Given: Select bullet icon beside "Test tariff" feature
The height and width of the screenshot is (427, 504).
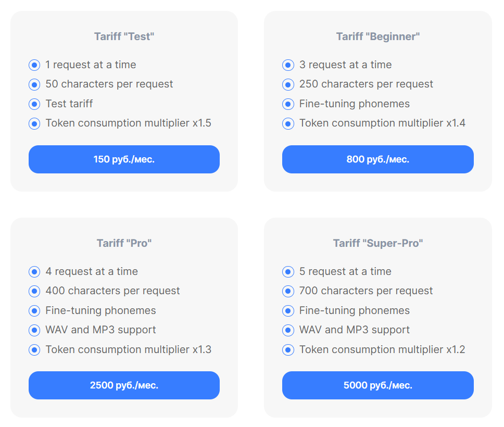Looking at the screenshot, I should point(34,104).
